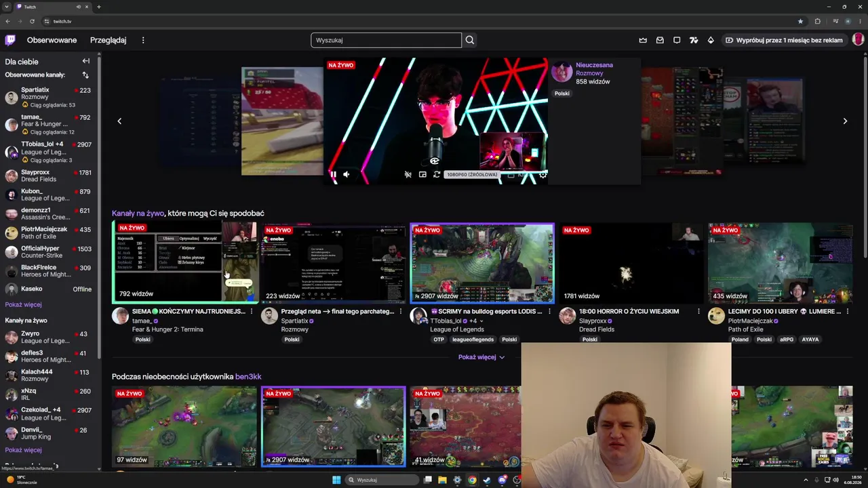Open the user avatar menu
Screen dimensions: 868x488
[858, 40]
